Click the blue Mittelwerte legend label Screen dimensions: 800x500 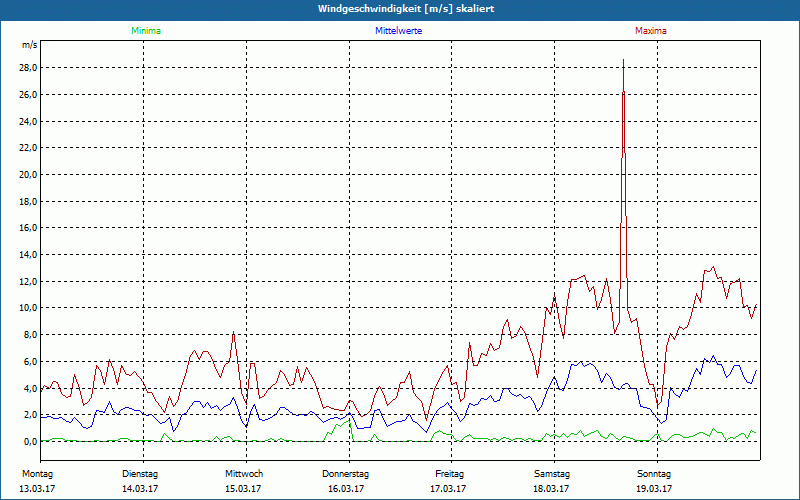coord(398,31)
